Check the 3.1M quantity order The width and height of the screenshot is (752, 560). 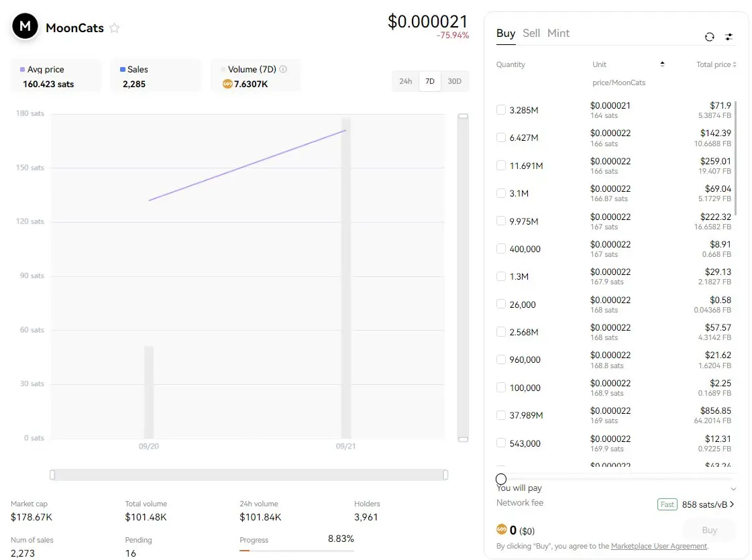(501, 193)
